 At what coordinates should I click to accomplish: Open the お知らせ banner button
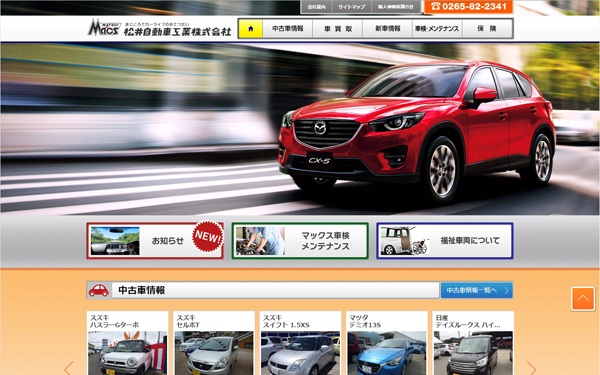(x=155, y=241)
